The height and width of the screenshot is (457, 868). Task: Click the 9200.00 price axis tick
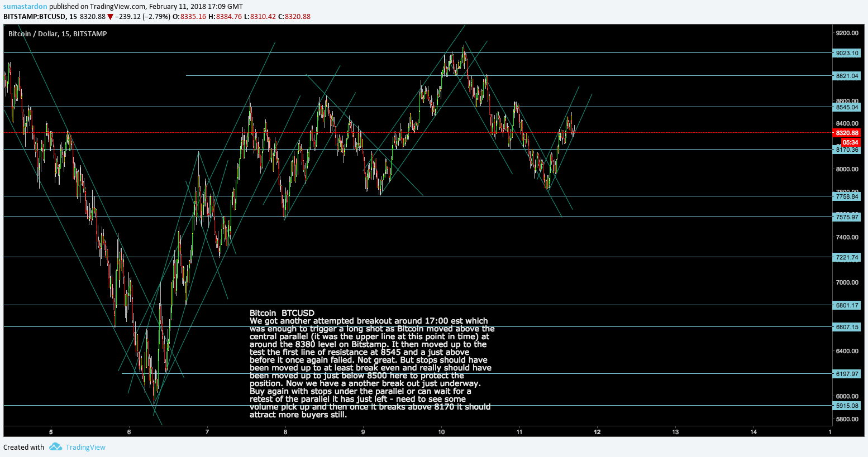847,33
